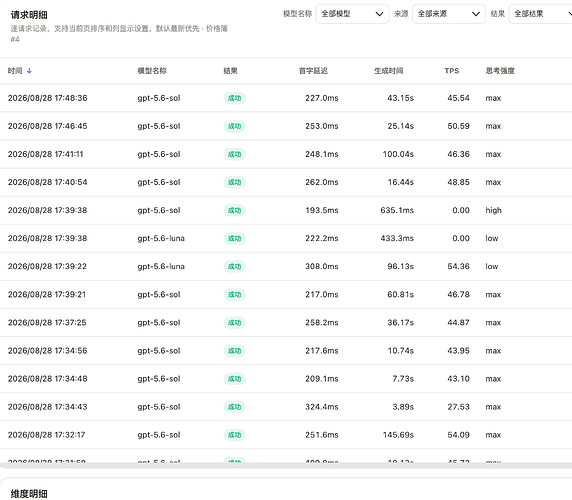Click 成功 badge of the 17:32:17 request
Screen dimensions: 572x500
(235, 435)
